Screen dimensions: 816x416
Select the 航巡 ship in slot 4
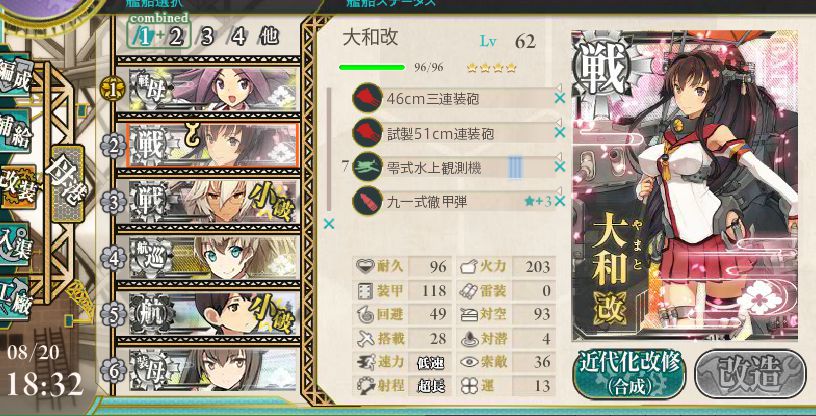coord(207,257)
